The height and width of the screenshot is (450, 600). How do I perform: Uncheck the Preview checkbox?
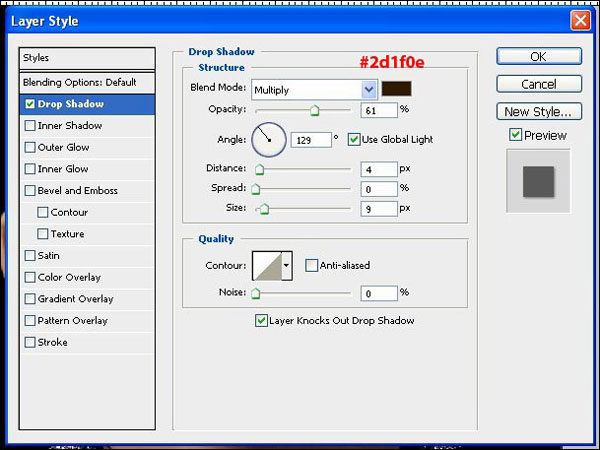click(x=515, y=135)
